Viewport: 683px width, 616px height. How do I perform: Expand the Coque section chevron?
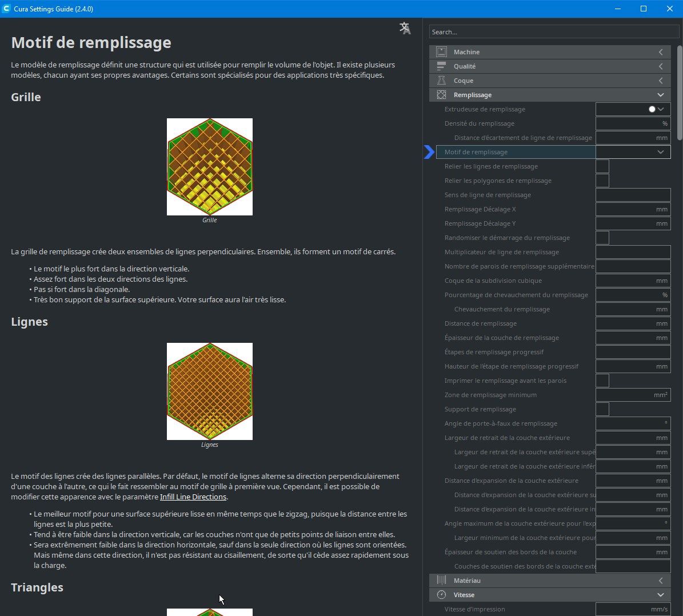coord(661,81)
